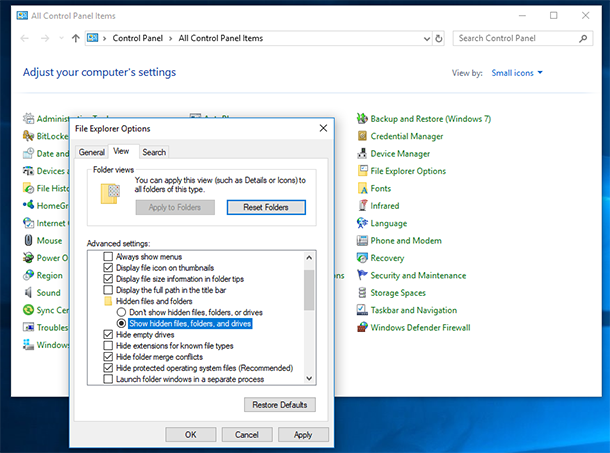Click the HomeGroup icon
This screenshot has width=610, height=453.
28,205
